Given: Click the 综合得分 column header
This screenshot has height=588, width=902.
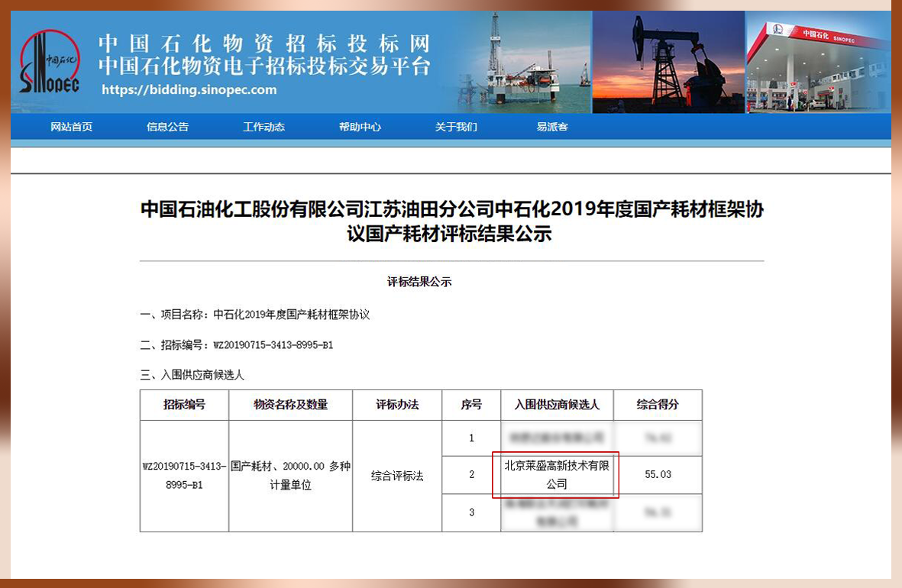Looking at the screenshot, I should [658, 405].
